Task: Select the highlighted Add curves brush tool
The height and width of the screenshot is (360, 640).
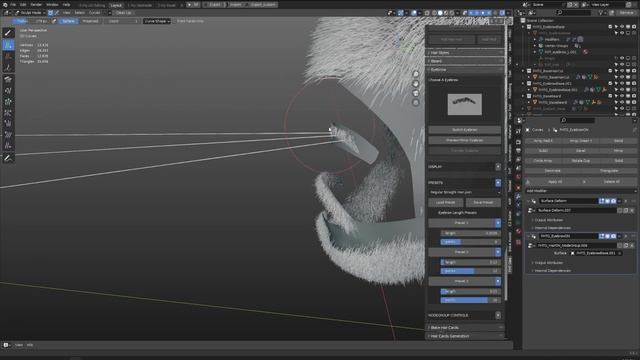Action: pos(8,44)
